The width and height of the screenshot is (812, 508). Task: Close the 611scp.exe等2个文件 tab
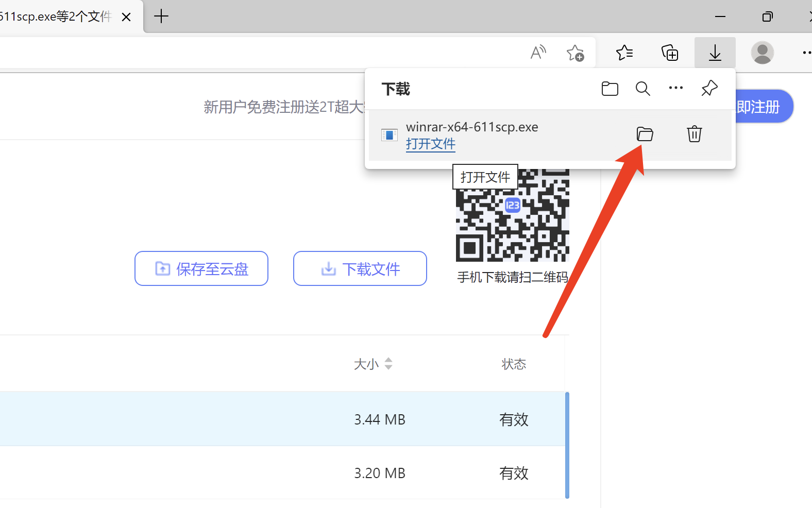[126, 17]
